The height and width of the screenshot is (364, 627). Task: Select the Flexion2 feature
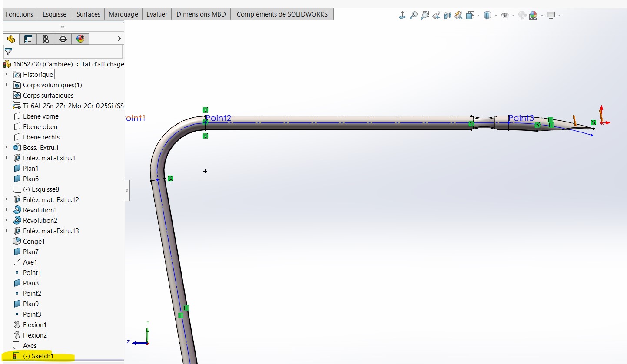[x=34, y=335]
